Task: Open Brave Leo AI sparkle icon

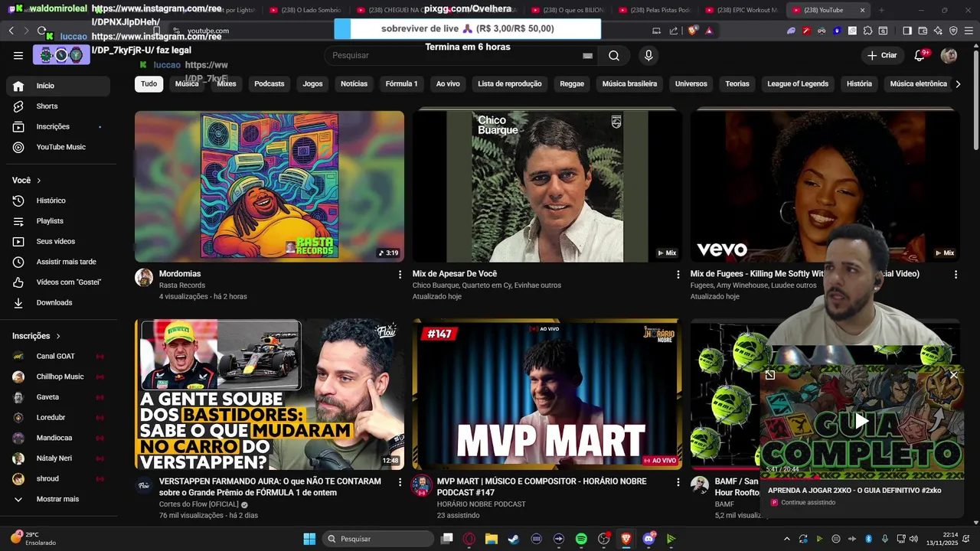Action: pos(939,31)
